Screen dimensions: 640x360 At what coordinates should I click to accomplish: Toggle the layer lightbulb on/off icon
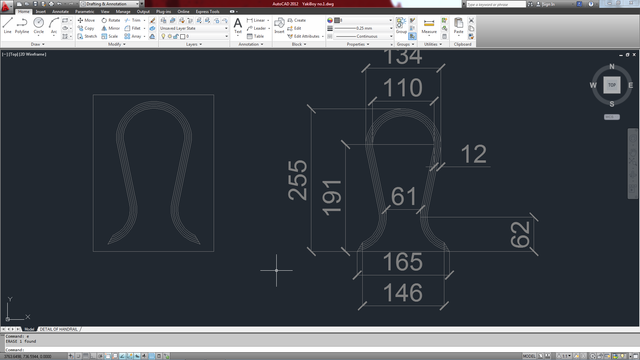[163, 36]
